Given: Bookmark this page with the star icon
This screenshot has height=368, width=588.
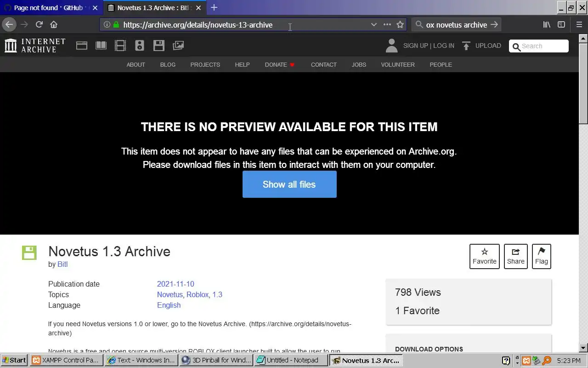Looking at the screenshot, I should (400, 25).
